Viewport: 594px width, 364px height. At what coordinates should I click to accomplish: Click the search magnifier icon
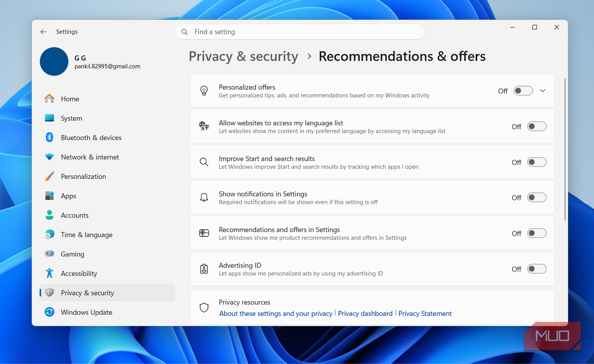[185, 32]
